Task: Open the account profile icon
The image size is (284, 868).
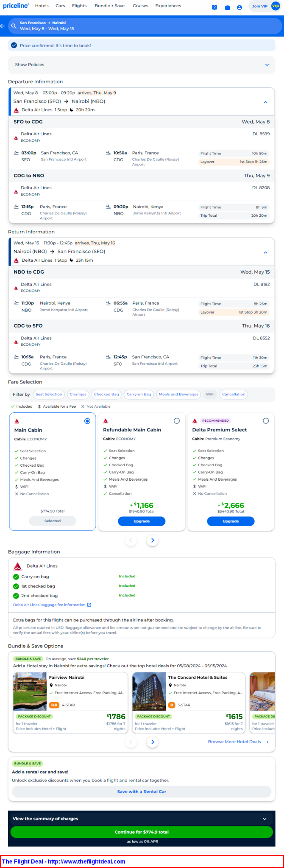Action: click(239, 7)
